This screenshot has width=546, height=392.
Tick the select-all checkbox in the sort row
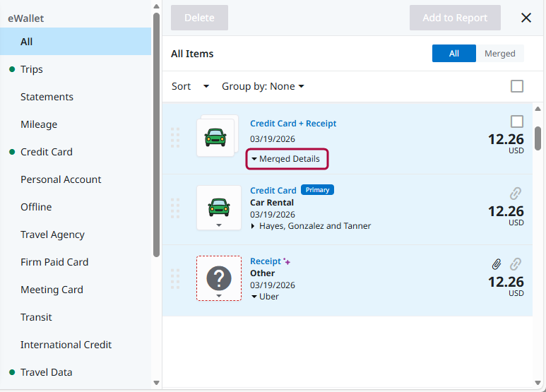(x=517, y=86)
